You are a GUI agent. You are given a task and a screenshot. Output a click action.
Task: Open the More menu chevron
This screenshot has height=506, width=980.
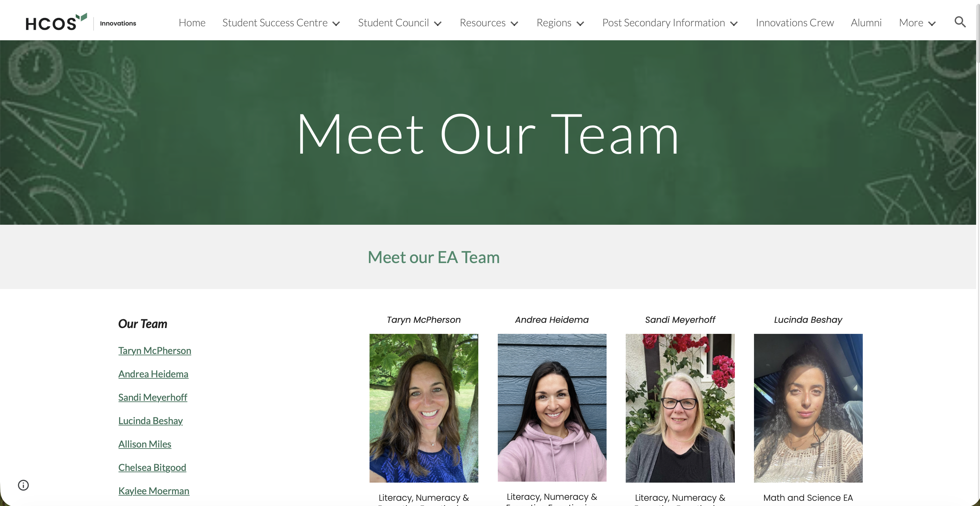point(932,24)
